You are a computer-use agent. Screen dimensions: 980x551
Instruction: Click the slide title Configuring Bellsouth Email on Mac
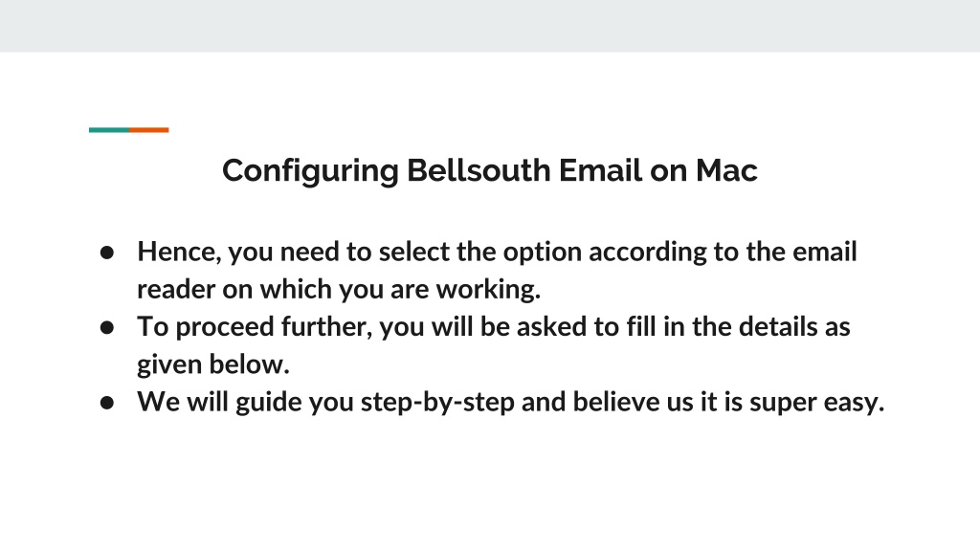(489, 170)
